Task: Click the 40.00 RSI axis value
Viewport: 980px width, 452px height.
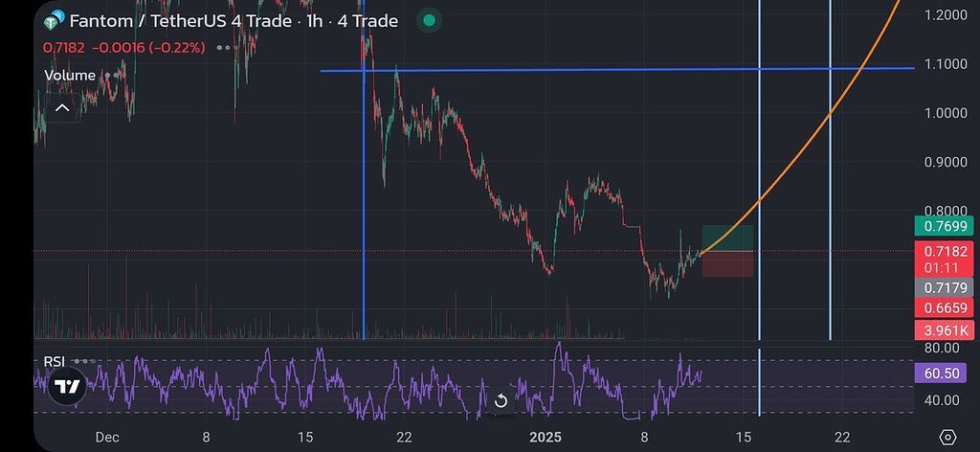Action: [942, 399]
